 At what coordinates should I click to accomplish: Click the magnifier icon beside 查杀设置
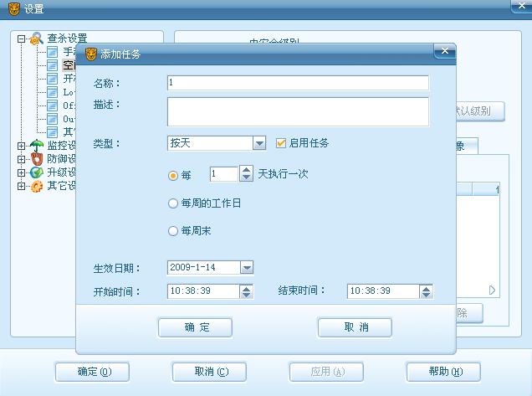coord(36,39)
